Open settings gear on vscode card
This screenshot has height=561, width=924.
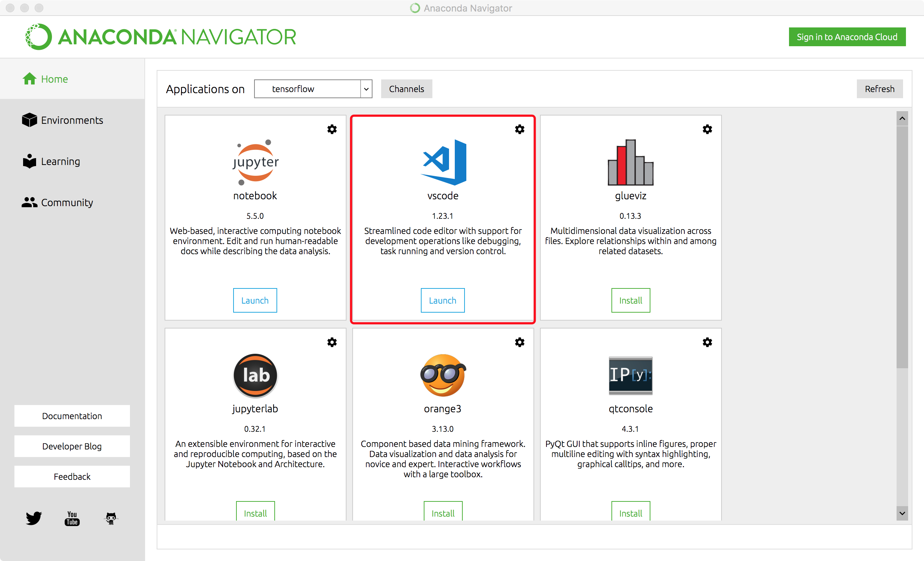pos(519,129)
